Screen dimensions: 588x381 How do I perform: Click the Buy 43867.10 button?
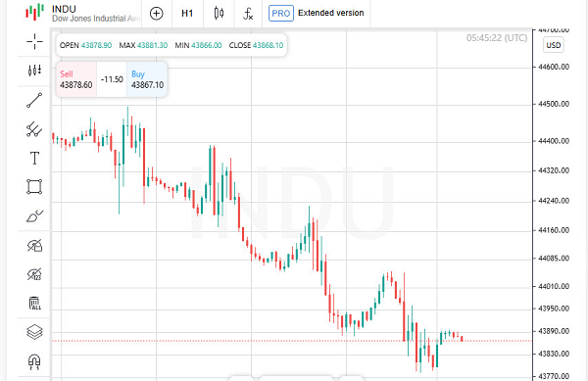[x=147, y=79]
